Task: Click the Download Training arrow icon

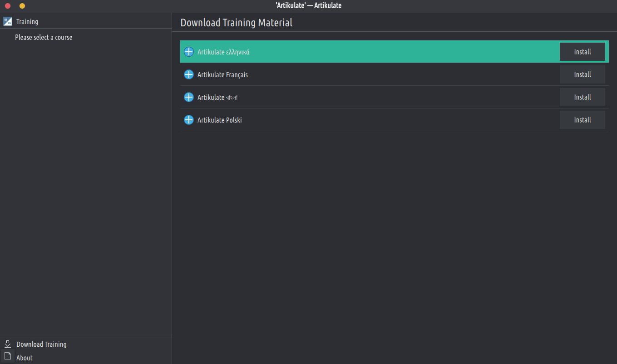Action: coord(8,344)
